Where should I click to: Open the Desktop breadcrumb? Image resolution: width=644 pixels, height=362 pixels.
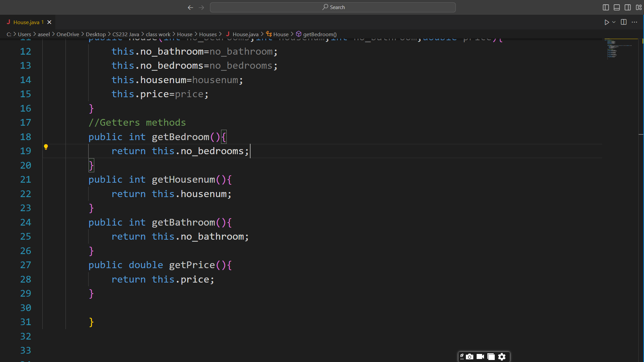(96, 34)
